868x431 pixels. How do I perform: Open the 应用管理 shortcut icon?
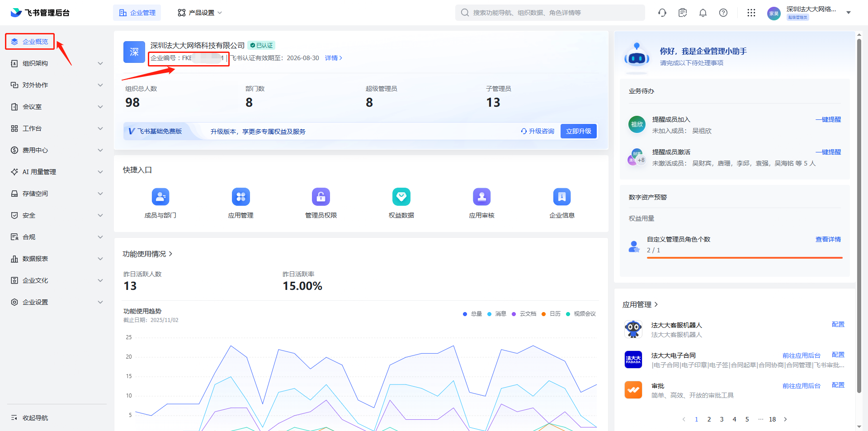pyautogui.click(x=241, y=197)
